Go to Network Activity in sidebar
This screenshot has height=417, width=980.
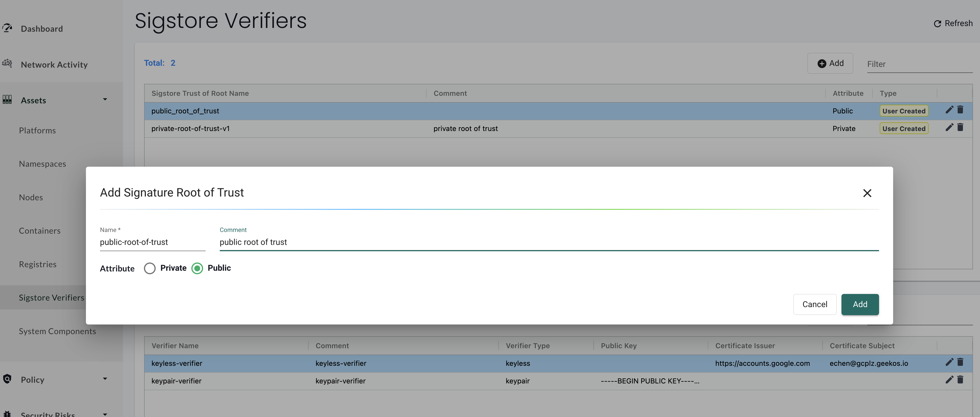54,65
